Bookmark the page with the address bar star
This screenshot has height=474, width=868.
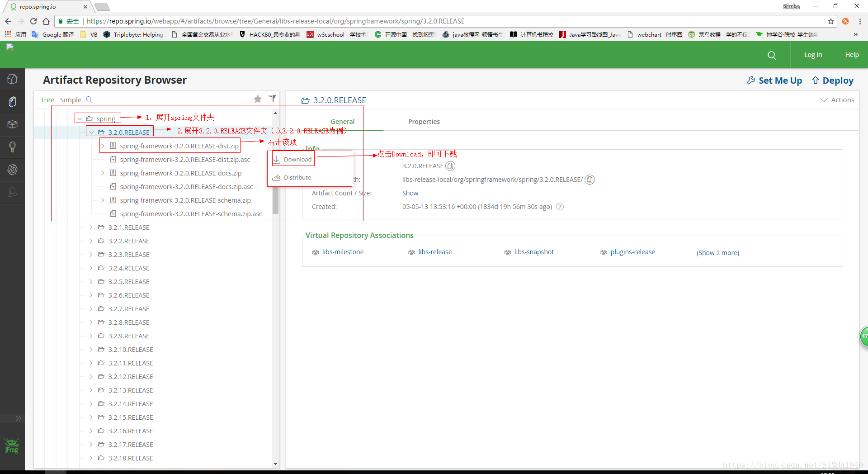pos(831,21)
